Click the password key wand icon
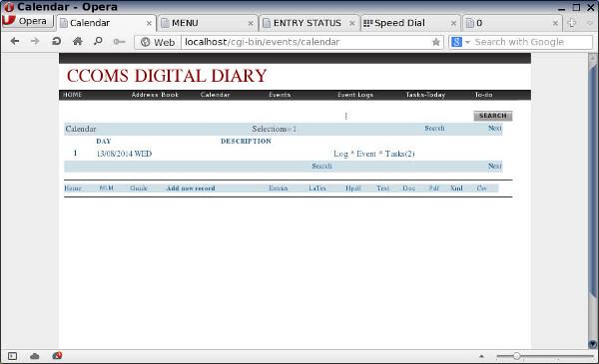 pos(119,42)
